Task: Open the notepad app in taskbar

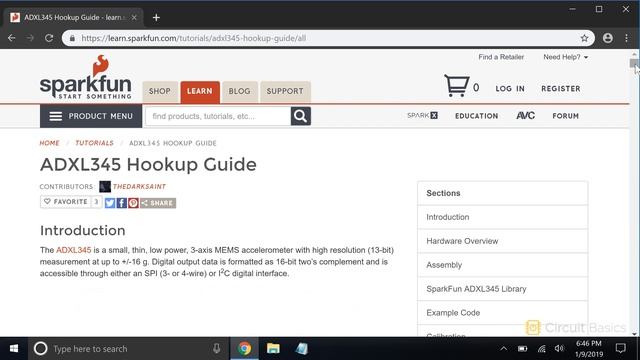Action: (x=302, y=349)
